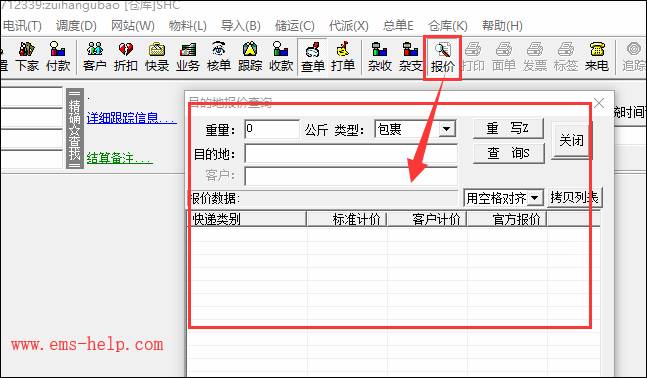Click the 打印 print icon
Screen dimensions: 647x378
(473, 57)
